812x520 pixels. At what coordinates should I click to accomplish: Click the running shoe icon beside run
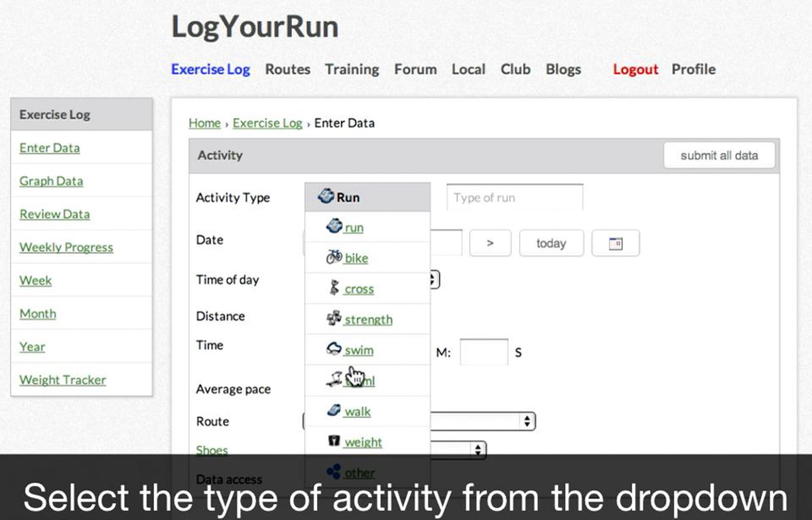pyautogui.click(x=334, y=226)
